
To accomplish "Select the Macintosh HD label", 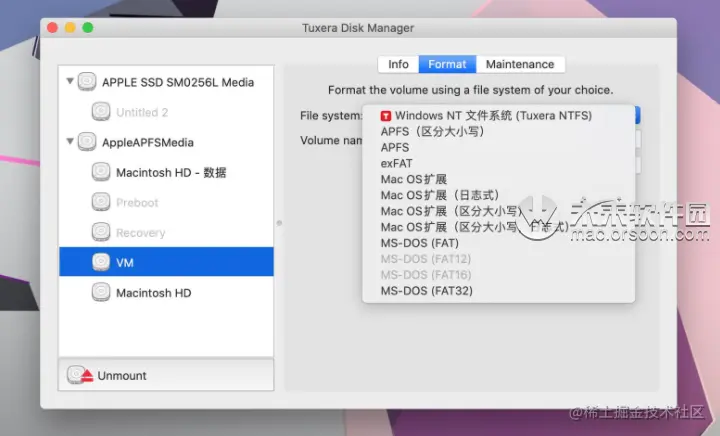I will [153, 293].
